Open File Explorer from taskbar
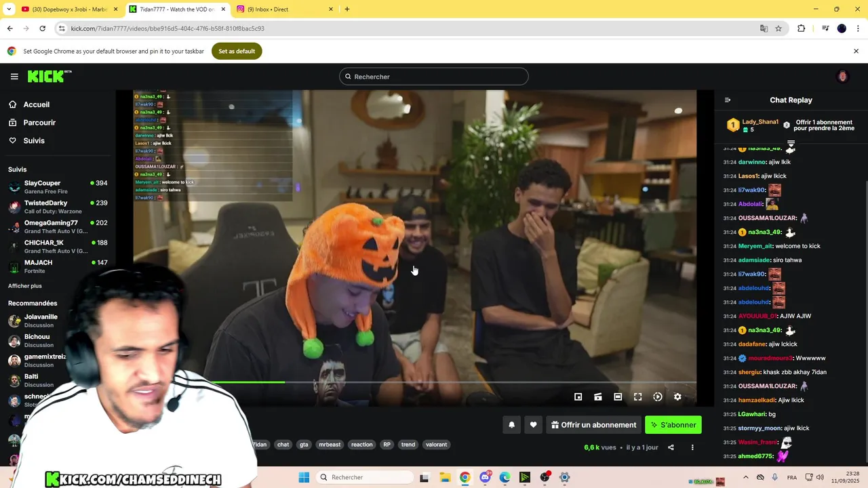The height and width of the screenshot is (488, 868). coord(445,477)
